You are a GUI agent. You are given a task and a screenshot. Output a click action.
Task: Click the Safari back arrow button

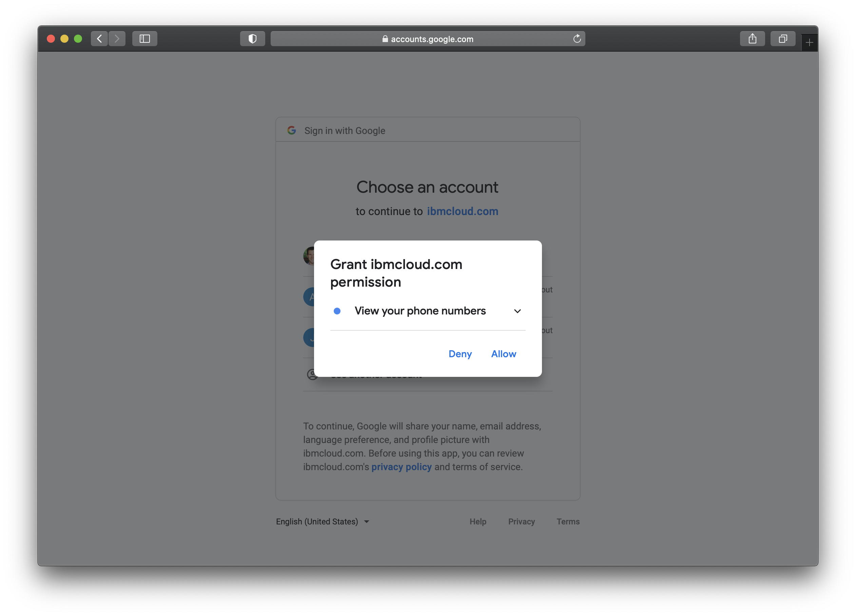[99, 39]
